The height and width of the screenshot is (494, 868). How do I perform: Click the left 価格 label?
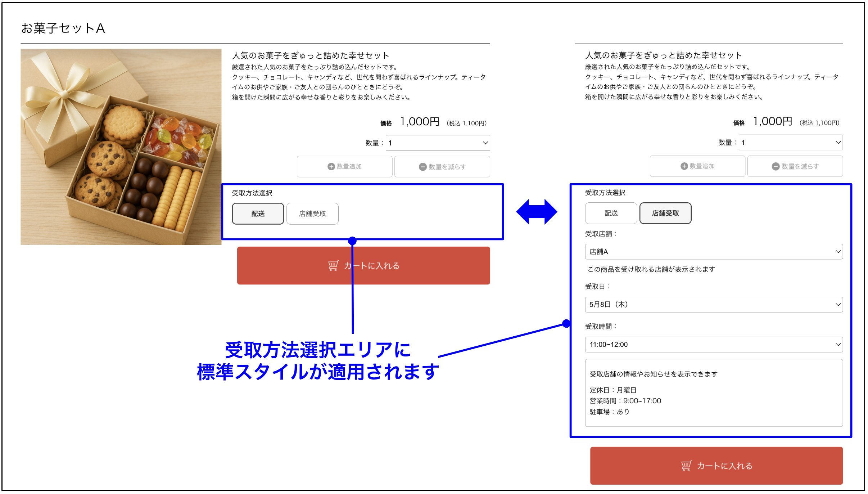click(386, 123)
